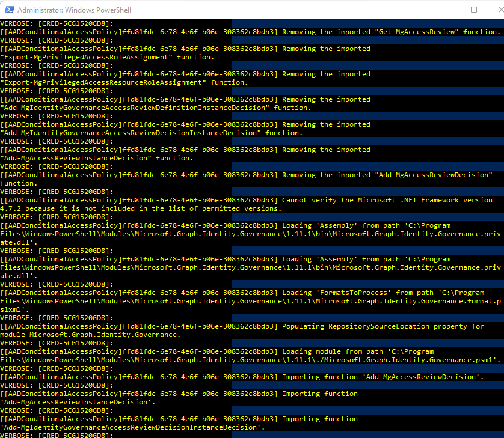Screen dimensions: 504x438
Task: Maximize the Administrator PowerShell window
Action: pos(473,10)
